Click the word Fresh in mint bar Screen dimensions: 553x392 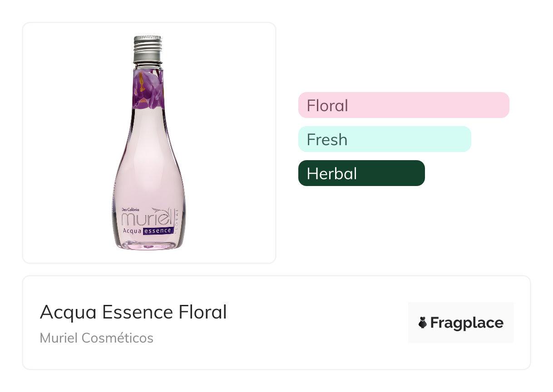pos(327,139)
